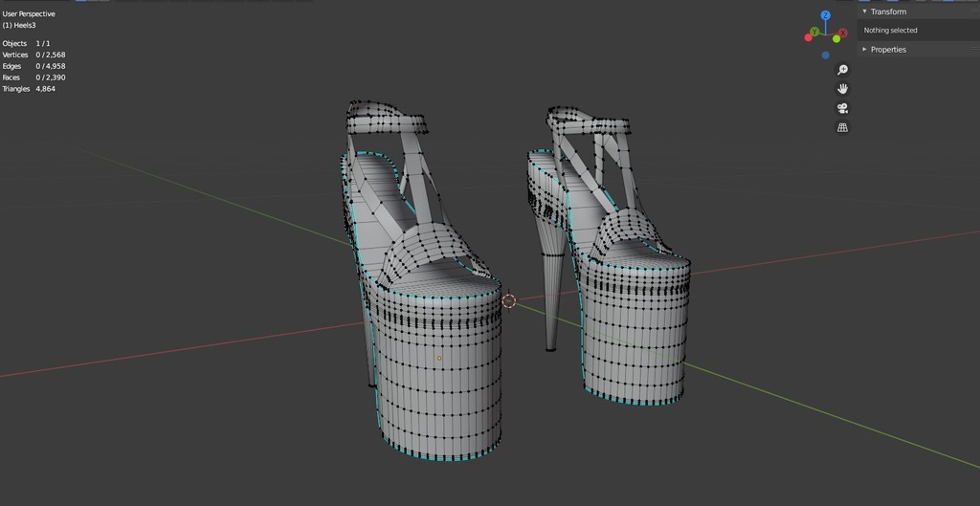Screen dimensions: 980x506
Task: Click the zoom magnifier viewport icon
Action: tap(842, 69)
